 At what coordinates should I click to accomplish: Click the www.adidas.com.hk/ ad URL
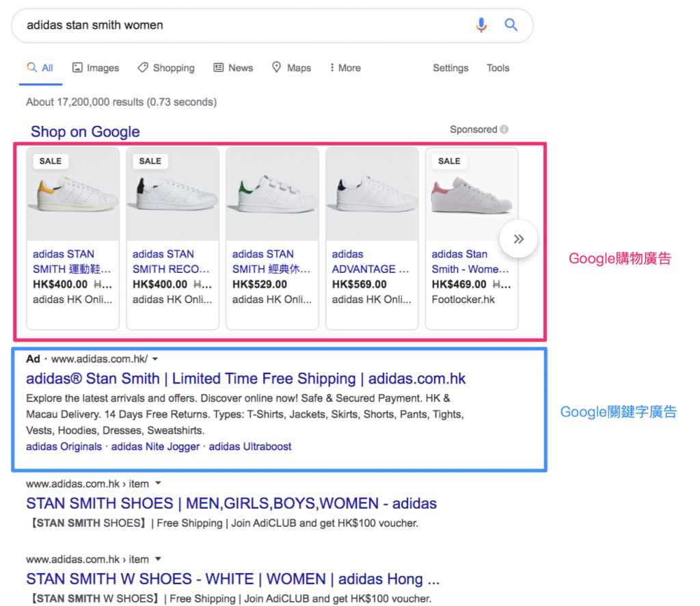point(99,359)
